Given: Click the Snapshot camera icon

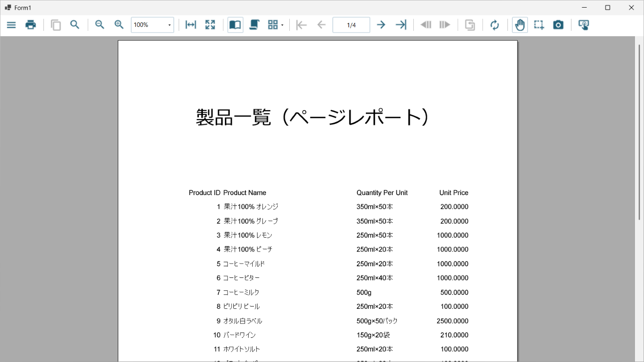Looking at the screenshot, I should pyautogui.click(x=558, y=25).
